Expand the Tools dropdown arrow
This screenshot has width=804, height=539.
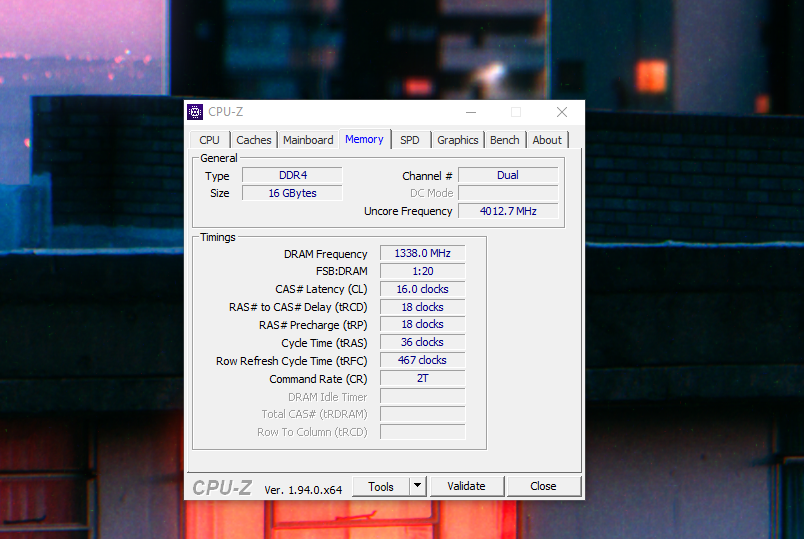[x=418, y=485]
